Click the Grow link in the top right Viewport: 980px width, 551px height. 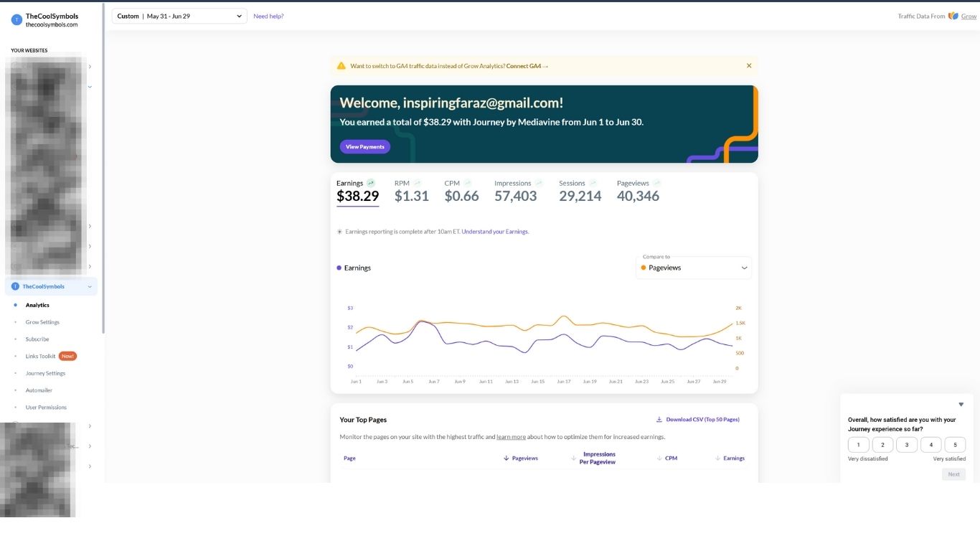pyautogui.click(x=969, y=16)
